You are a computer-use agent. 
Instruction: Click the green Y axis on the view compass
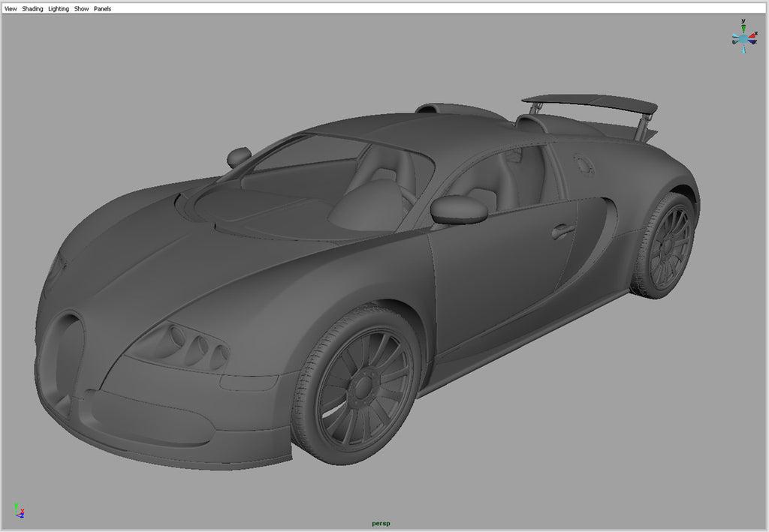point(743,27)
